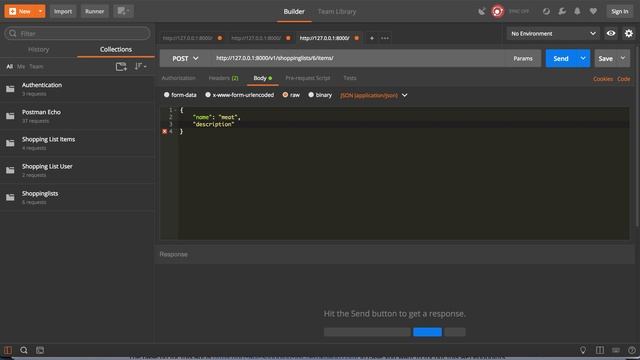This screenshot has height=360, width=640.
Task: Click the Save button
Action: (605, 58)
